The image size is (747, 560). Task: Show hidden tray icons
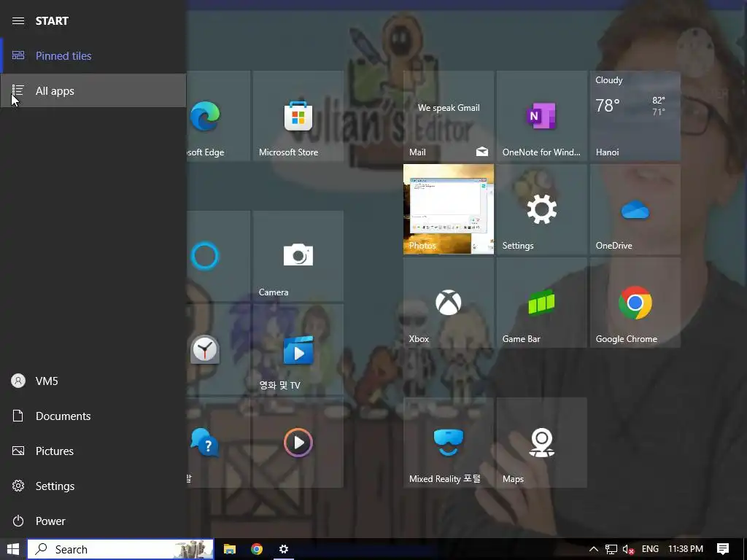coord(594,549)
